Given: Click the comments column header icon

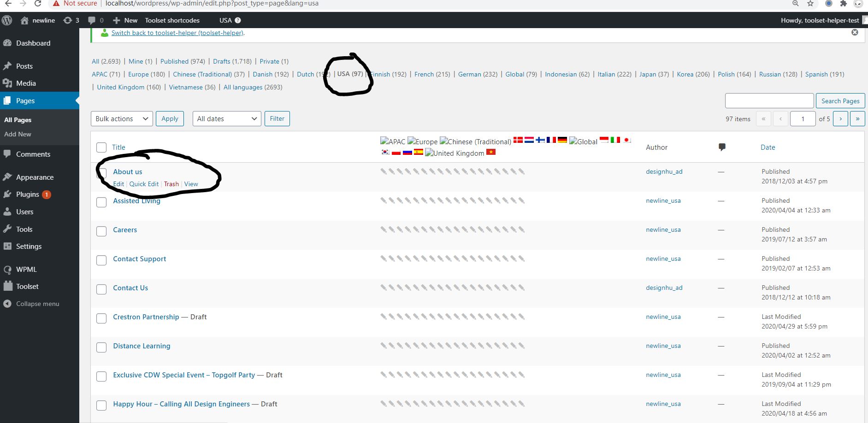Looking at the screenshot, I should 722,147.
